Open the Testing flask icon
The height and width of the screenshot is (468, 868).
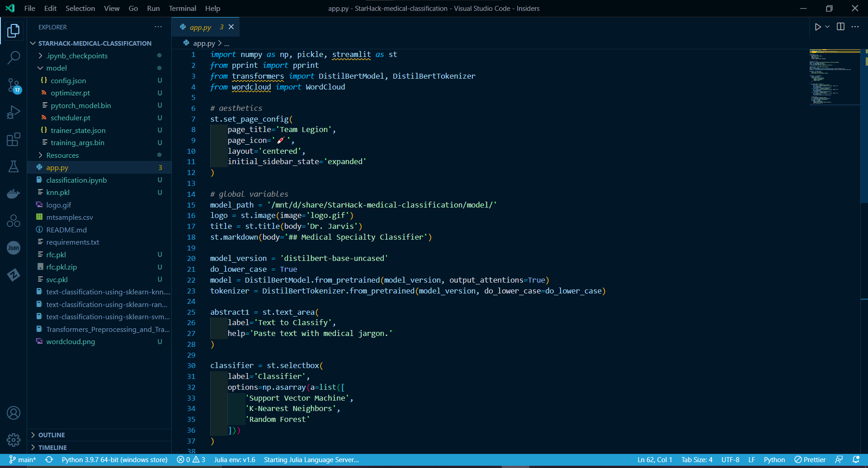tap(14, 166)
